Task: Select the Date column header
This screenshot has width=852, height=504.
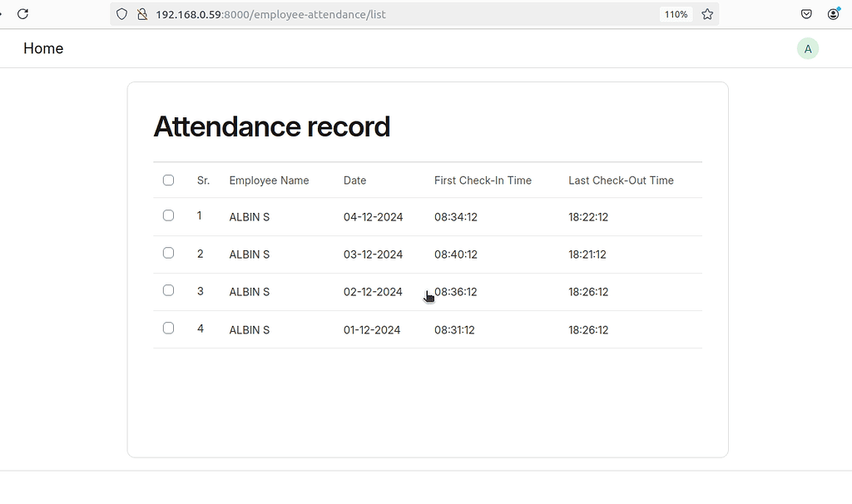Action: point(354,180)
